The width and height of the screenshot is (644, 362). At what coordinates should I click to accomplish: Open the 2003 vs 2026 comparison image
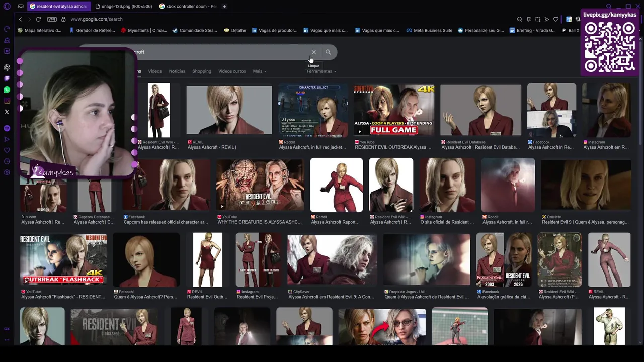504,259
